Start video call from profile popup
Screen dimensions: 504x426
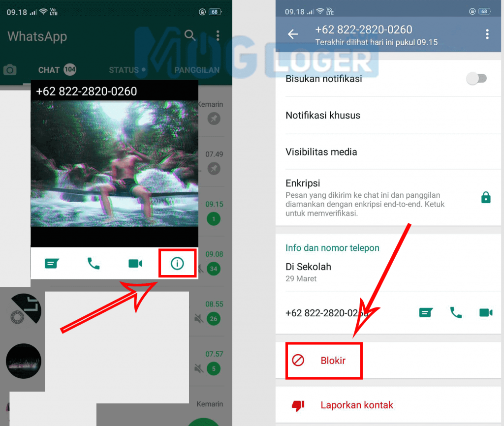(x=135, y=264)
